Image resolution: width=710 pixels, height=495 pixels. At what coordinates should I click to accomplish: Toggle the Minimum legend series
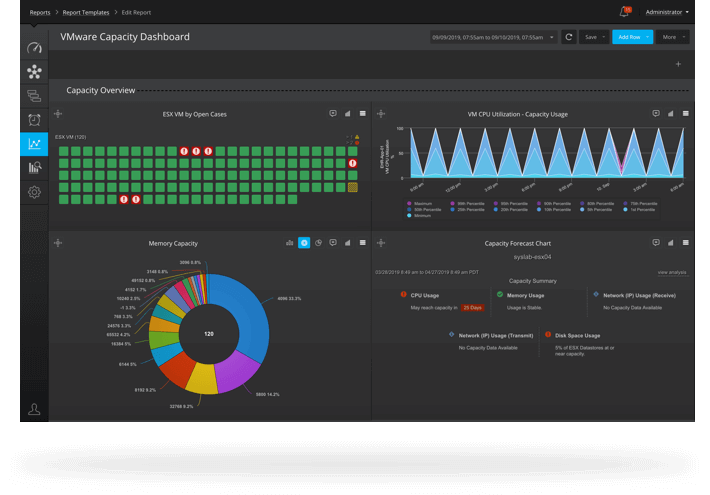419,216
